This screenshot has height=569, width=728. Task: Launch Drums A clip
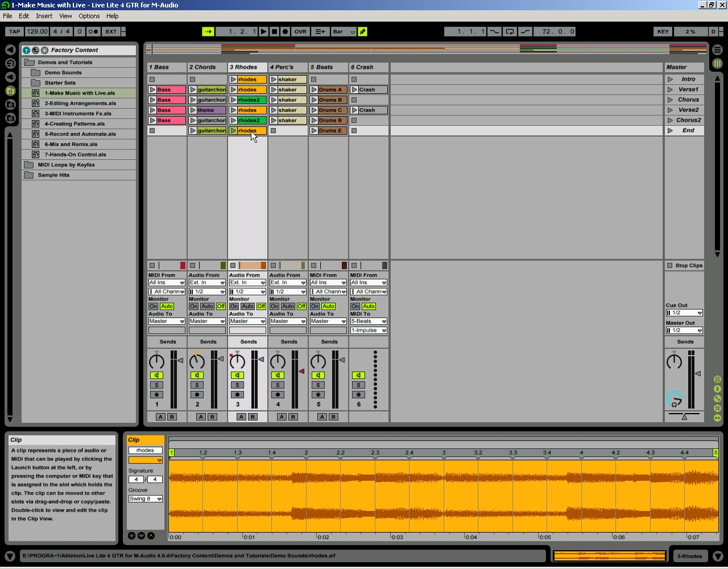(314, 90)
